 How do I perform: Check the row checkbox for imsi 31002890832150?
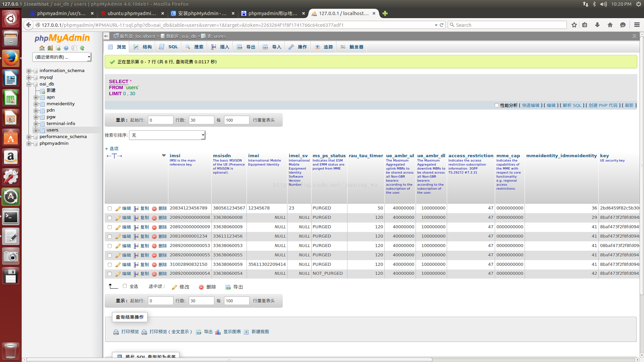pyautogui.click(x=110, y=265)
